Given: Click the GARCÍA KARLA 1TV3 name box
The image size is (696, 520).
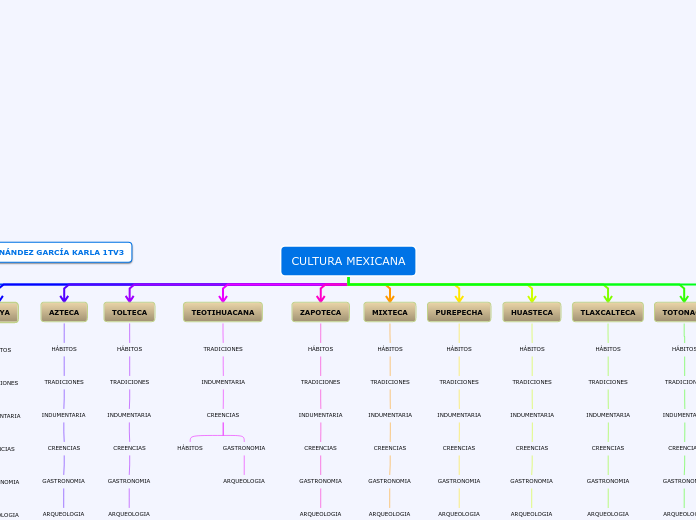Looking at the screenshot, I should point(65,252).
